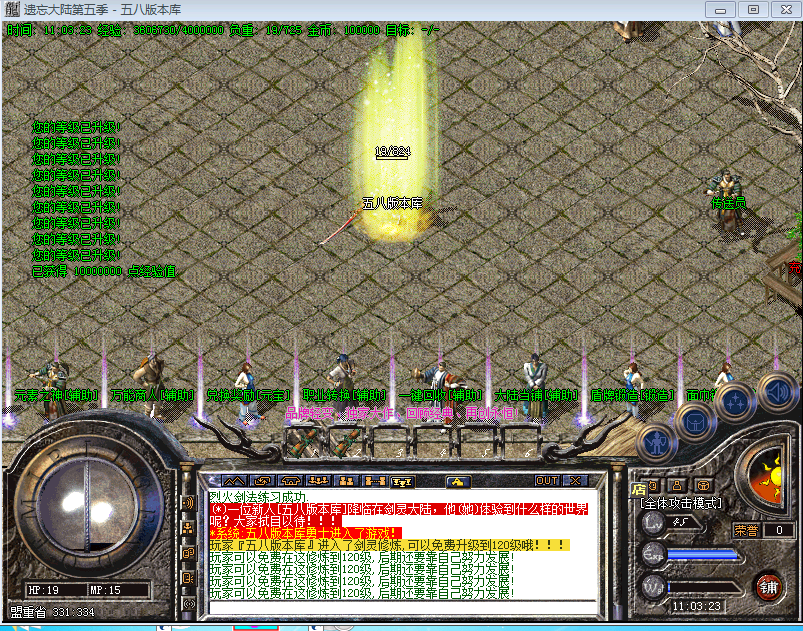The height and width of the screenshot is (631, 803).
Task: Click the sun day-night indicator
Action: click(x=768, y=474)
